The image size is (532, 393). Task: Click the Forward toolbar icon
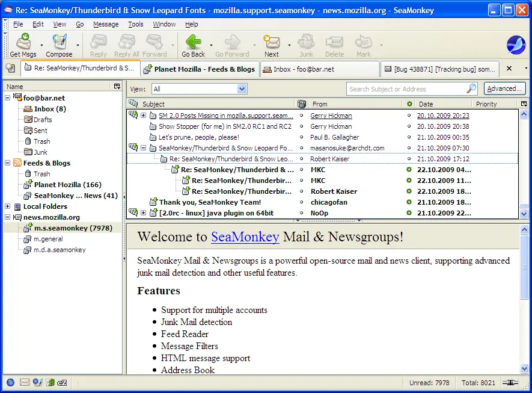coord(154,42)
